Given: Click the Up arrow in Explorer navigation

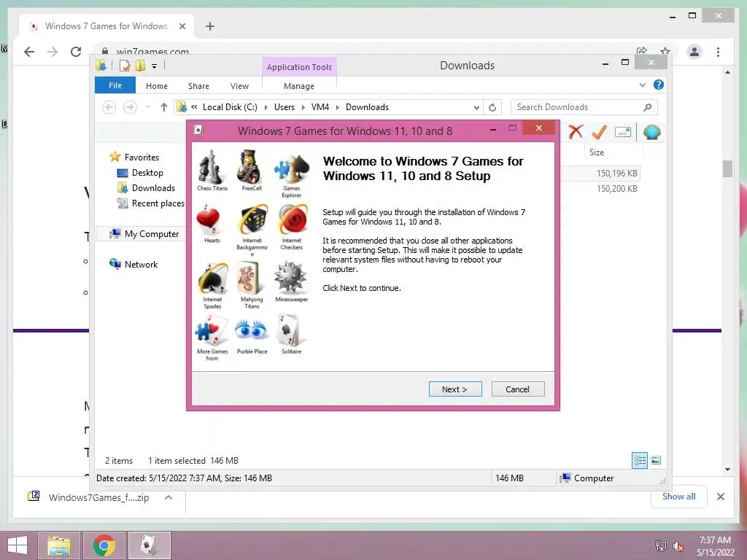Looking at the screenshot, I should point(164,107).
